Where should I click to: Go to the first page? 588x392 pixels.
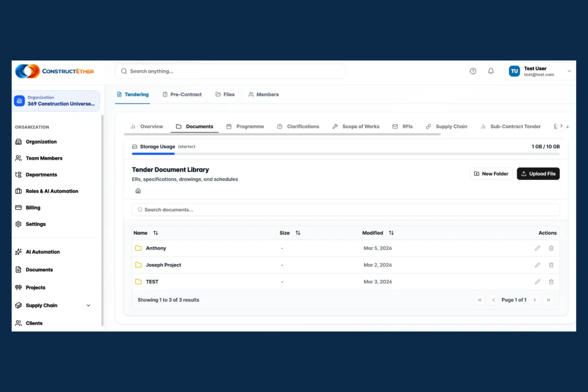pyautogui.click(x=480, y=300)
